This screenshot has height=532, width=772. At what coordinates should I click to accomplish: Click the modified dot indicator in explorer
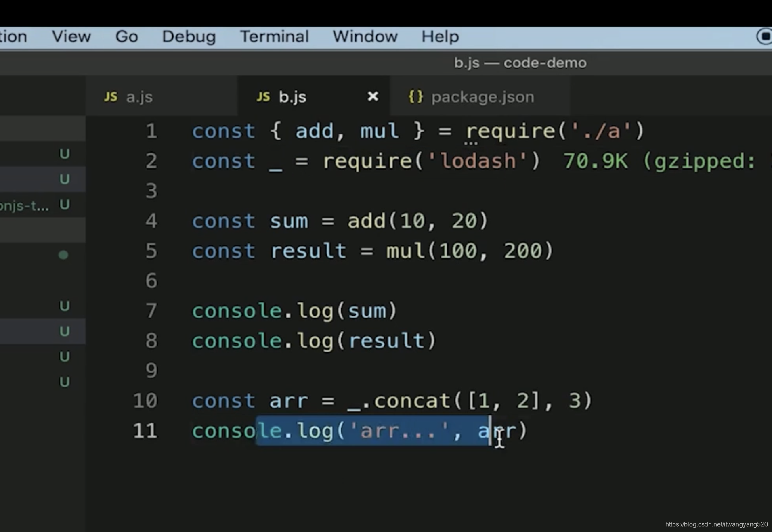[63, 255]
